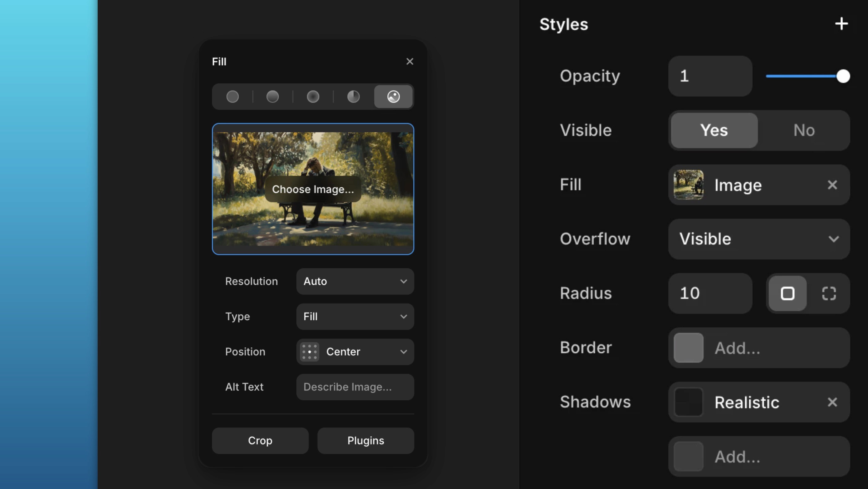The image size is (868, 489).
Task: Select the solid color fill type icon
Action: pos(232,97)
